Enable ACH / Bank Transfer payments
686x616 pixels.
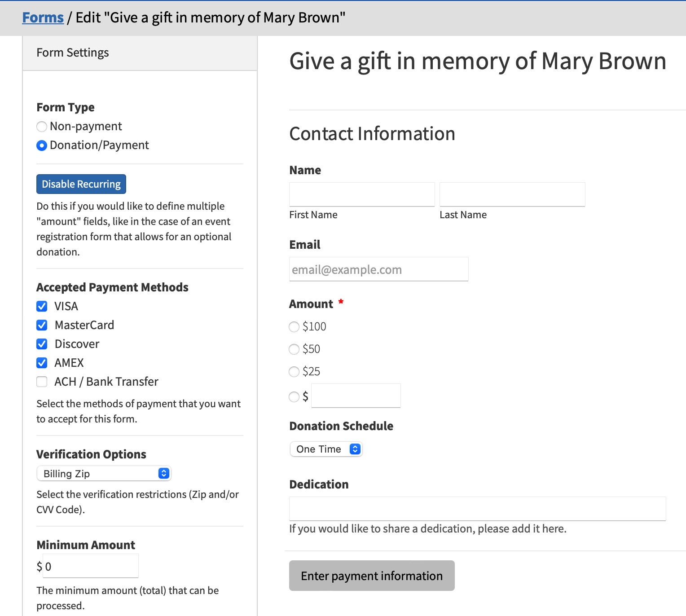click(42, 382)
